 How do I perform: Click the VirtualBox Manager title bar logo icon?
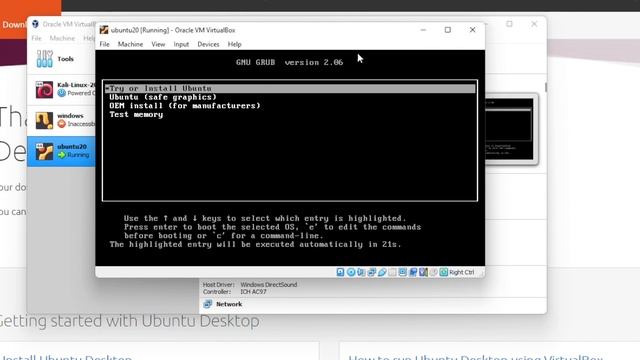36,24
